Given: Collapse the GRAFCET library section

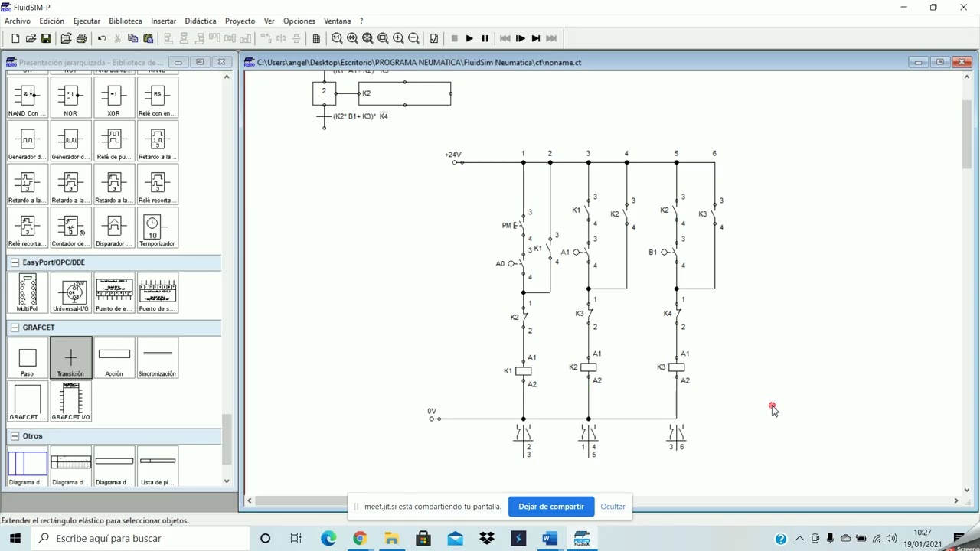Looking at the screenshot, I should pos(15,328).
